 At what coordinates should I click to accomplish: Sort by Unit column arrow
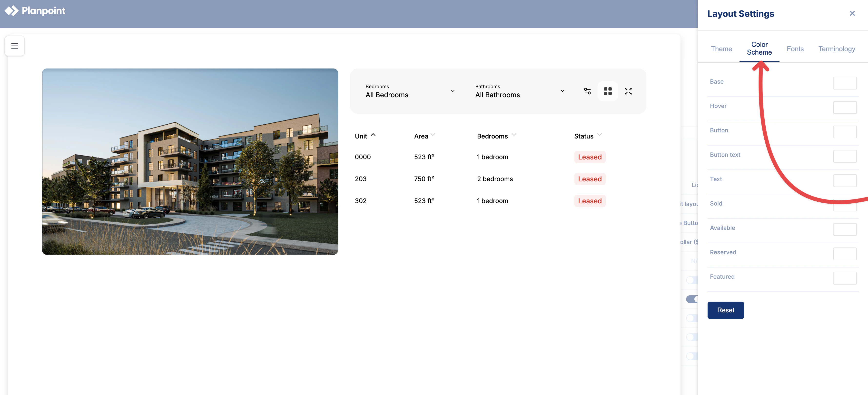tap(373, 135)
